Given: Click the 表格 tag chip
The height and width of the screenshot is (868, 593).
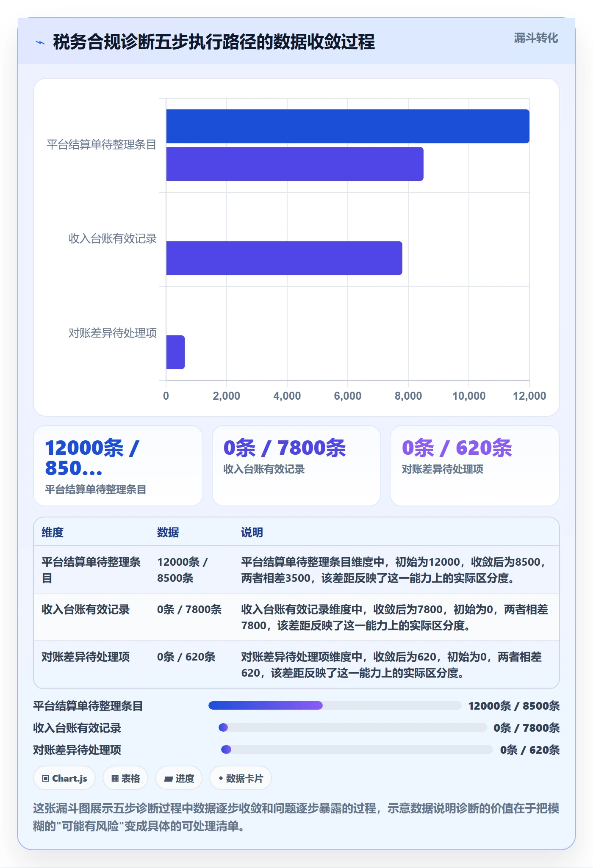Looking at the screenshot, I should [125, 778].
